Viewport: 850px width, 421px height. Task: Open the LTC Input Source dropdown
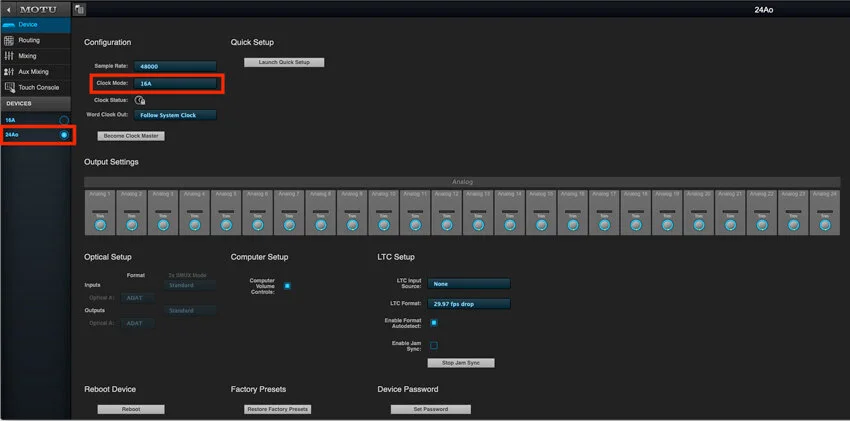[469, 284]
